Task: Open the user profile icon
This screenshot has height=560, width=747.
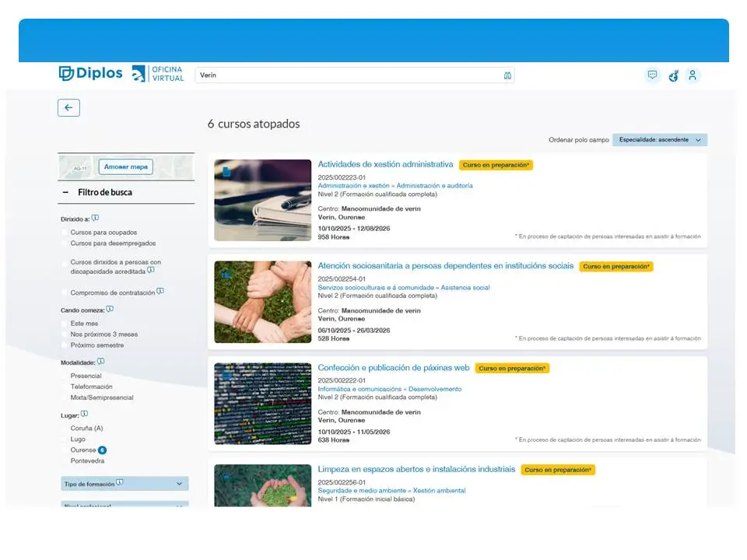Action: click(693, 75)
